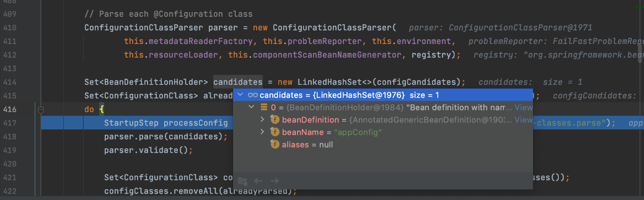Image resolution: width=644 pixels, height=200 pixels.
Task: Collapse the candidates root node
Action: click(x=240, y=95)
